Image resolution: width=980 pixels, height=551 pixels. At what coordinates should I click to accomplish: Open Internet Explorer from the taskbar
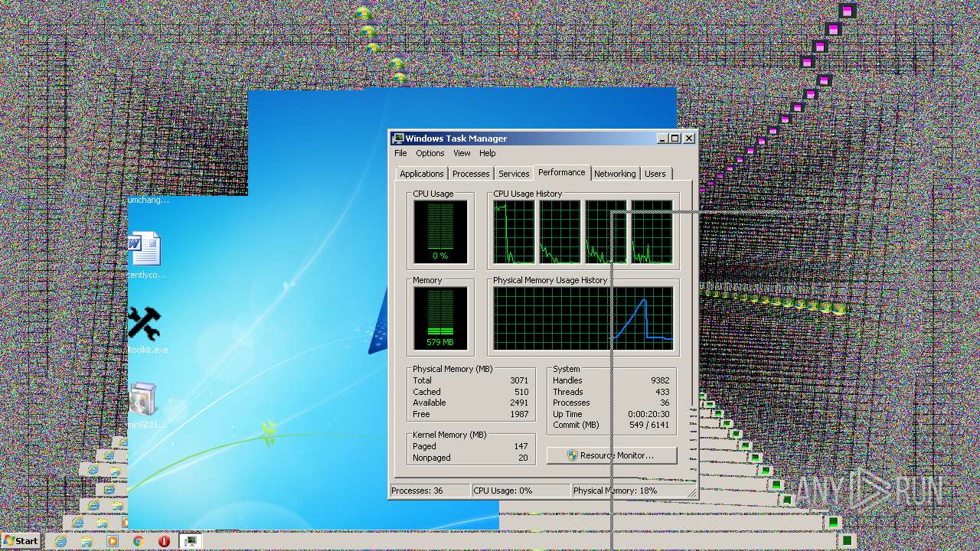coord(60,541)
